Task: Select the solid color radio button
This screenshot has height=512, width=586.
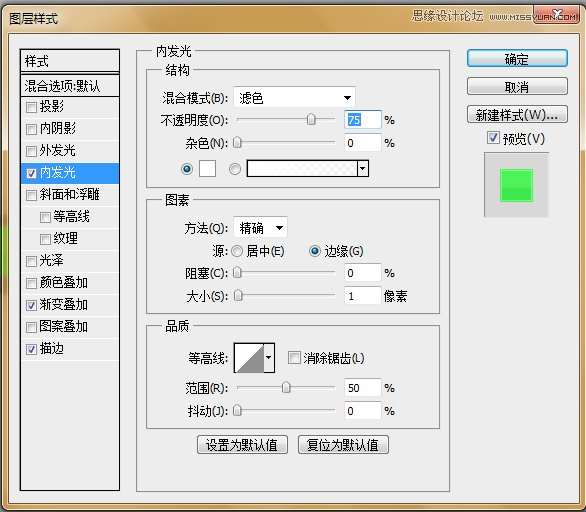Action: (x=187, y=169)
